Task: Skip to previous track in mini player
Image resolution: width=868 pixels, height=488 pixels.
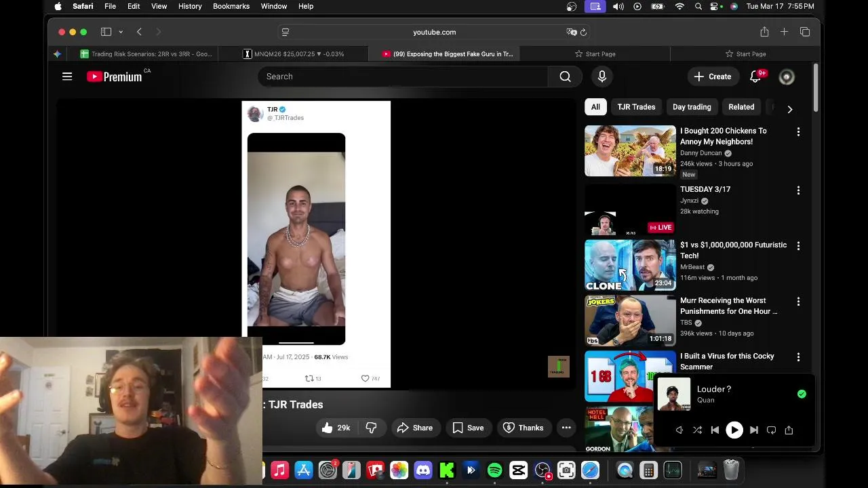Action: click(715, 430)
